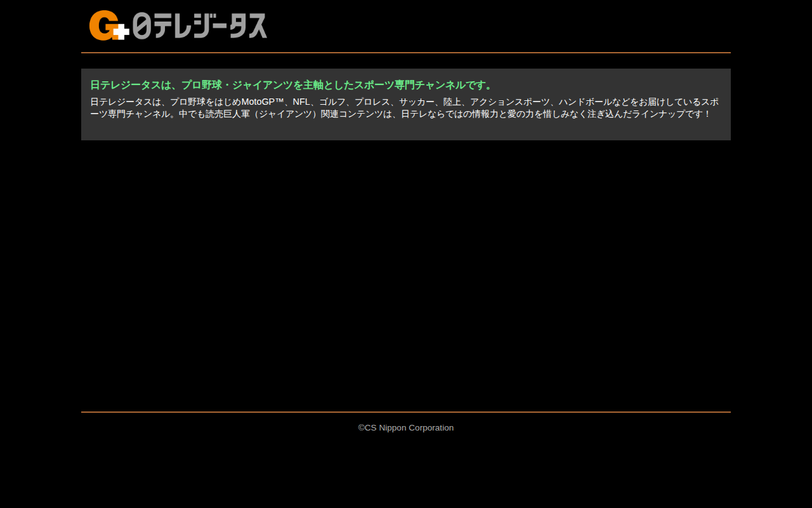Click the description paragraph starting 日テレジータスは、プロ野球をはじめ
The width and height of the screenshot is (812, 508).
click(x=405, y=108)
